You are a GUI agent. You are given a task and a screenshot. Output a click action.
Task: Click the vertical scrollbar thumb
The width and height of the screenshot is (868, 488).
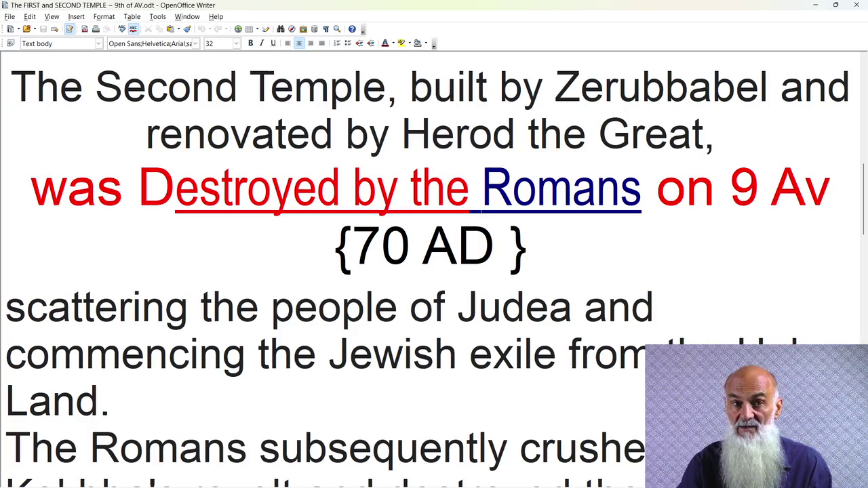pos(863,200)
